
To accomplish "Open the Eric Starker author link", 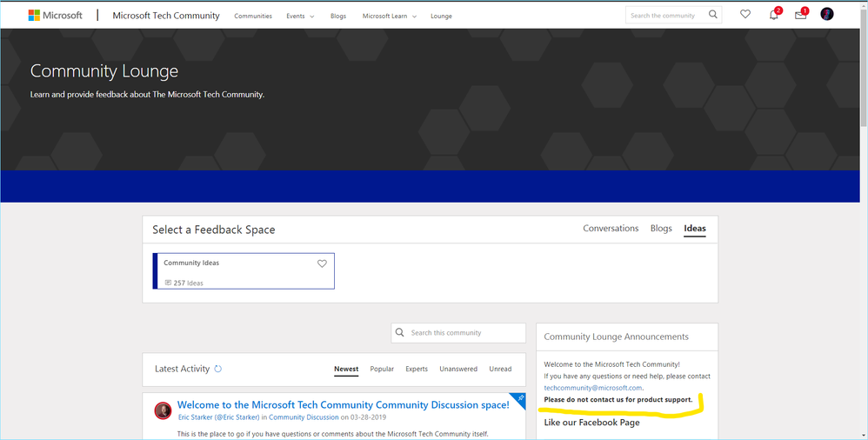I will [x=218, y=417].
